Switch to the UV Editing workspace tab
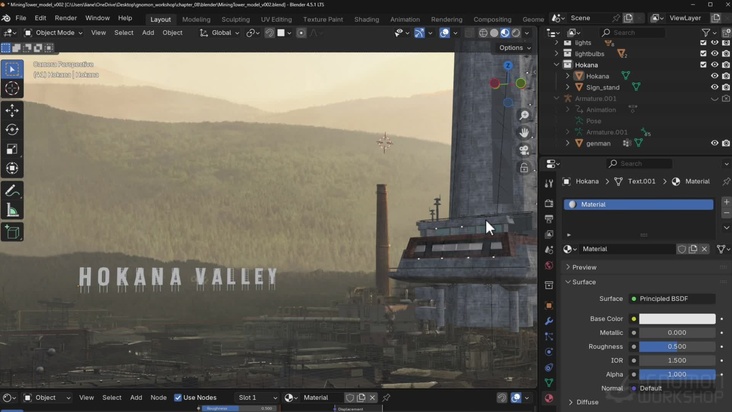Image resolution: width=732 pixels, height=412 pixels. point(276,19)
